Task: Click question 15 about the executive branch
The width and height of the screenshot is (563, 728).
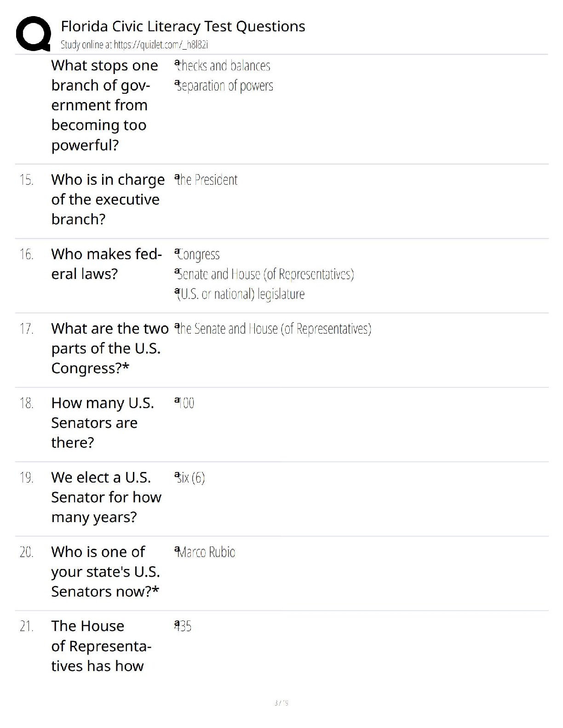Action: click(x=108, y=199)
